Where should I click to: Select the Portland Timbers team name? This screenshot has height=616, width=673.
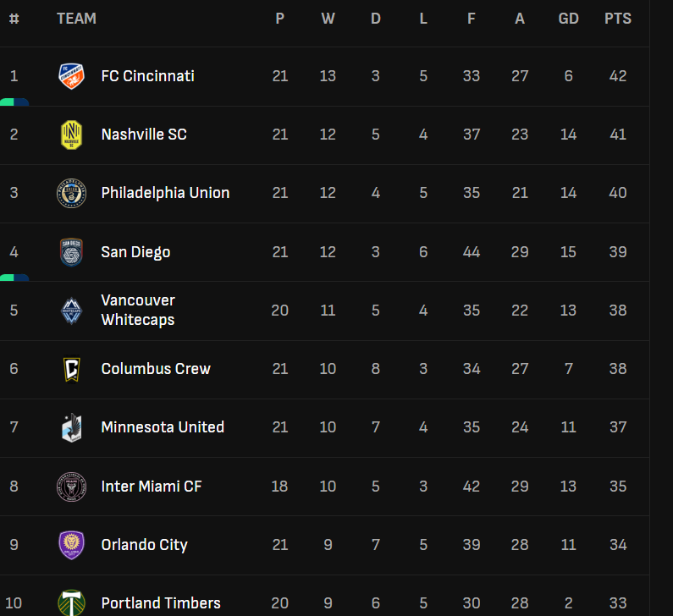click(x=161, y=603)
